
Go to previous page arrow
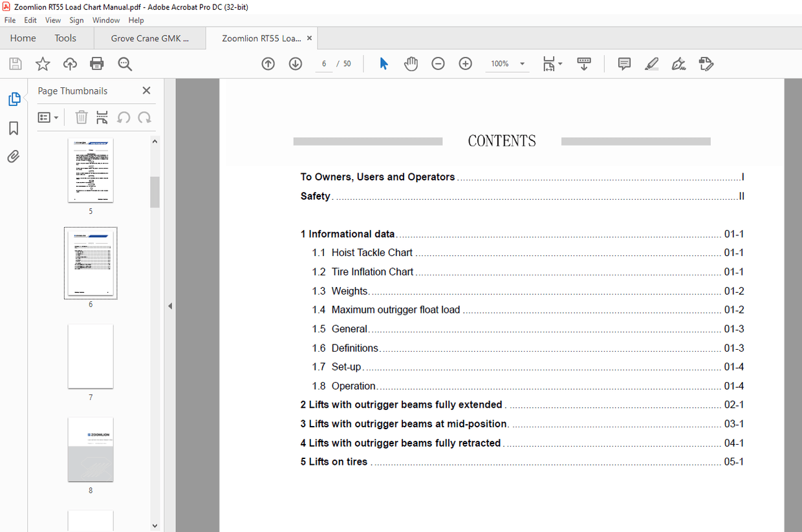click(268, 63)
